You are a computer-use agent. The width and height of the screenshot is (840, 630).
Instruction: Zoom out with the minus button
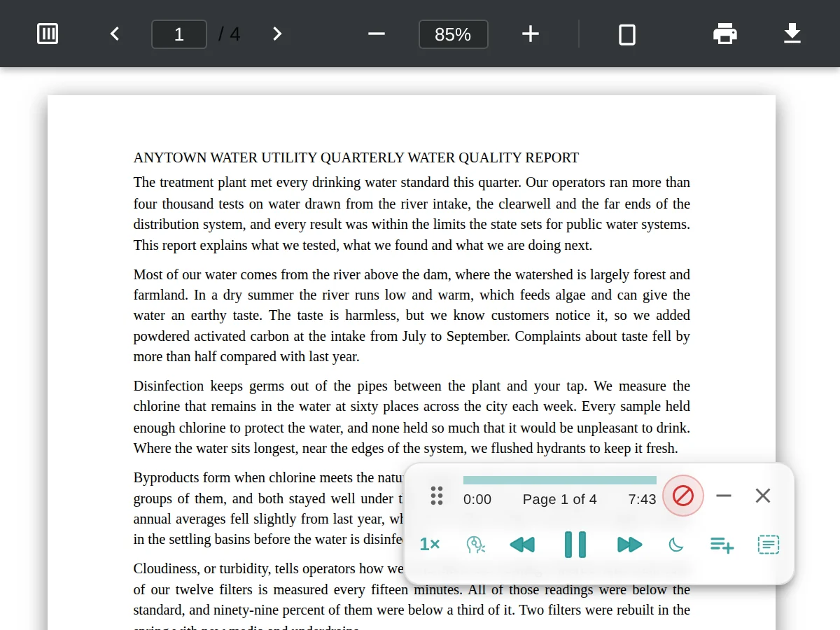click(x=377, y=34)
